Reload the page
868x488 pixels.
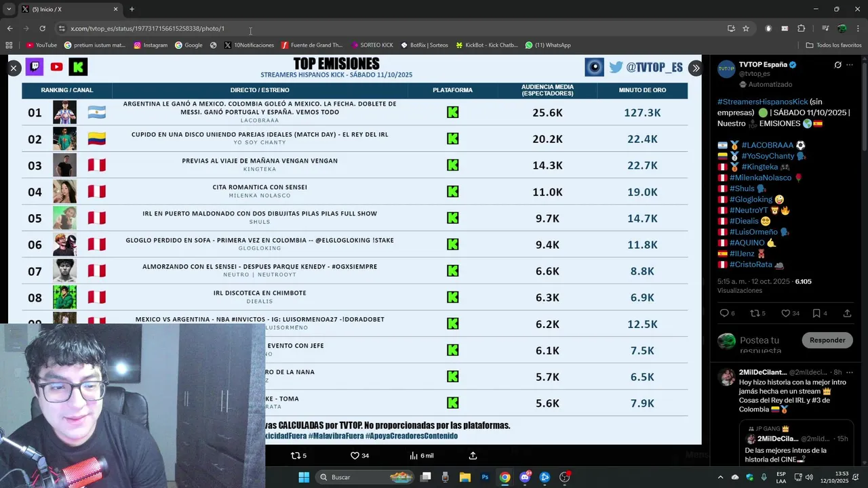[42, 28]
